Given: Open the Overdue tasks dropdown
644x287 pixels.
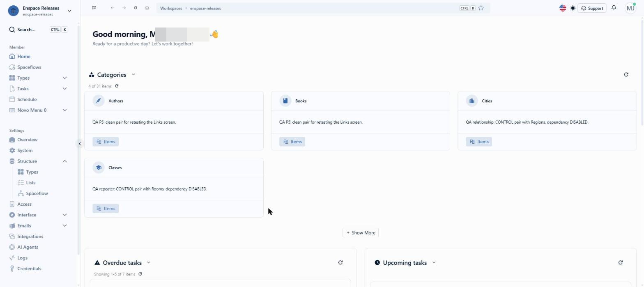Looking at the screenshot, I should (x=149, y=263).
